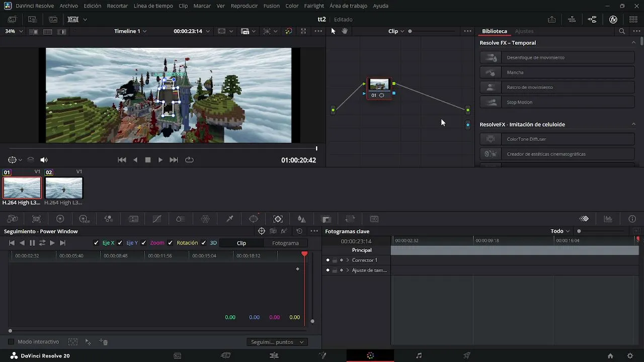Open the Timeline 1 dropdown
644x362 pixels.
[x=130, y=31]
